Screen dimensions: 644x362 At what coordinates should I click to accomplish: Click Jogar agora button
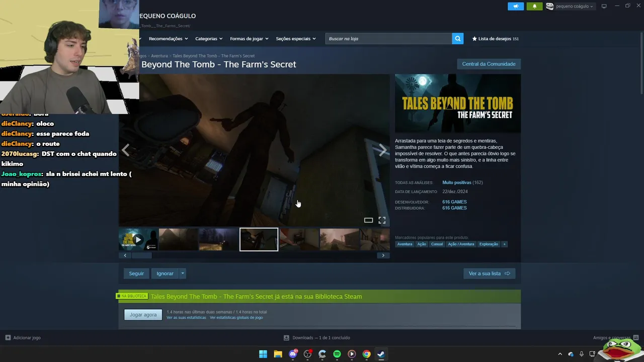[x=143, y=315]
